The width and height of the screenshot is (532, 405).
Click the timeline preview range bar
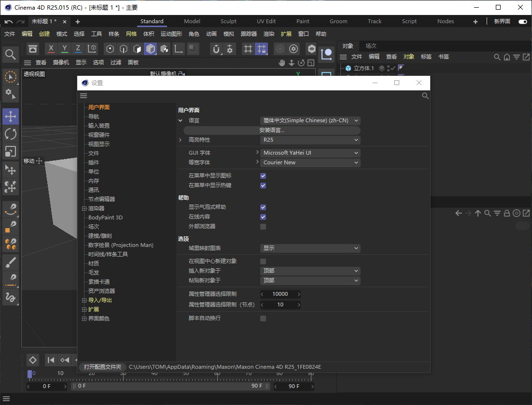171,386
